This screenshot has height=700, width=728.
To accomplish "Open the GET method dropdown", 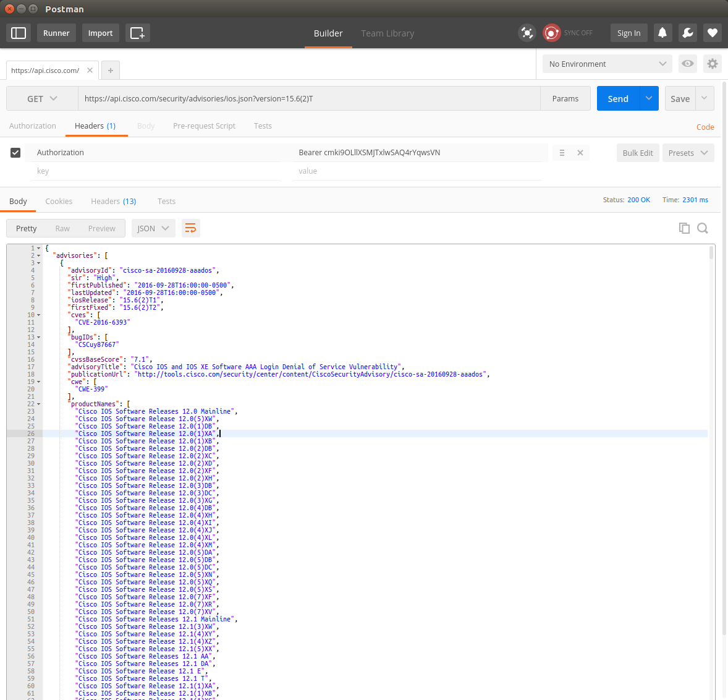I will click(x=42, y=99).
